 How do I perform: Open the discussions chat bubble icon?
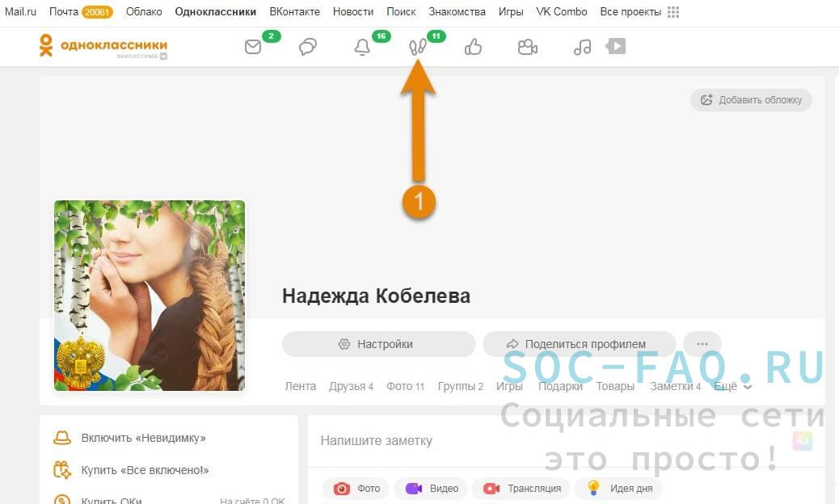coord(308,48)
